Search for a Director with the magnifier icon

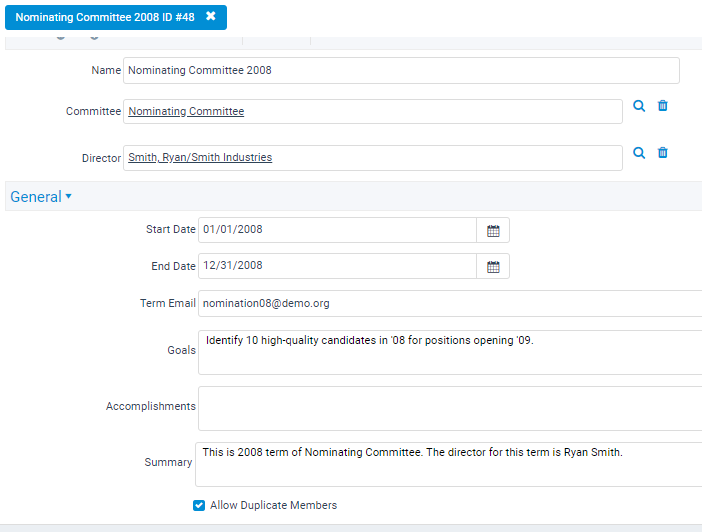click(639, 153)
